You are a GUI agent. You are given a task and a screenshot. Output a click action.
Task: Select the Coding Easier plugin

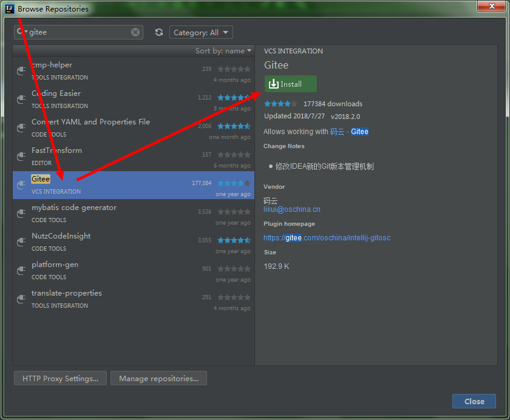pyautogui.click(x=134, y=99)
